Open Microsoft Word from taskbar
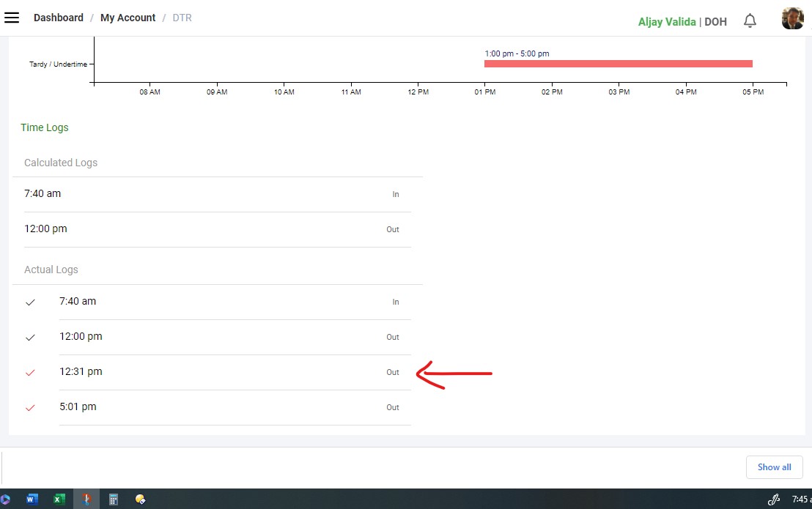 [x=32, y=499]
